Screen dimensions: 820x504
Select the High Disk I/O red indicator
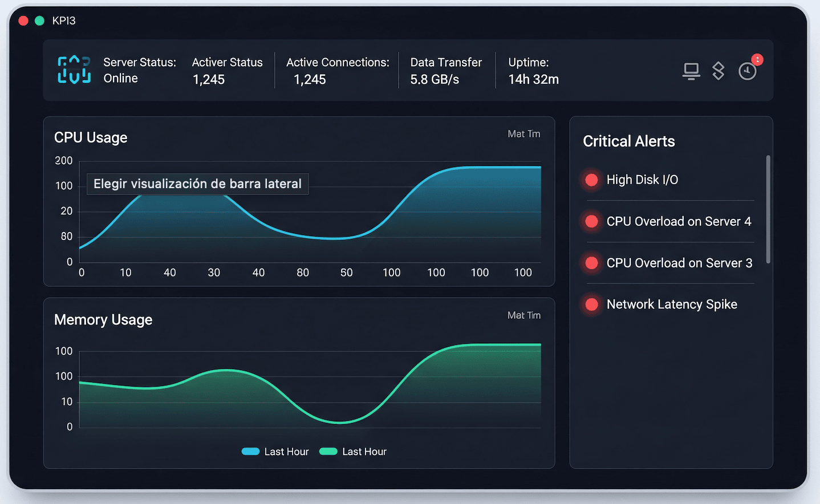[592, 180]
